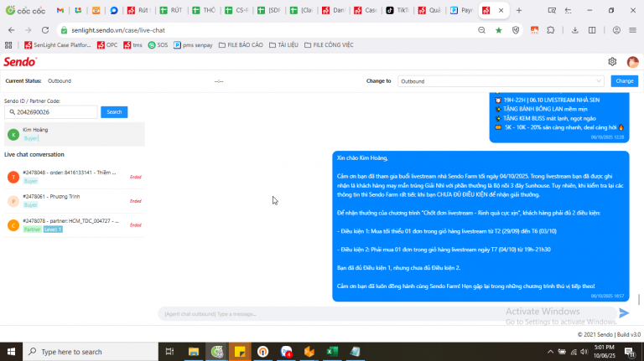Screen dimensions: 644x361
Task: Open the user profile avatar menu
Action: 632,62
